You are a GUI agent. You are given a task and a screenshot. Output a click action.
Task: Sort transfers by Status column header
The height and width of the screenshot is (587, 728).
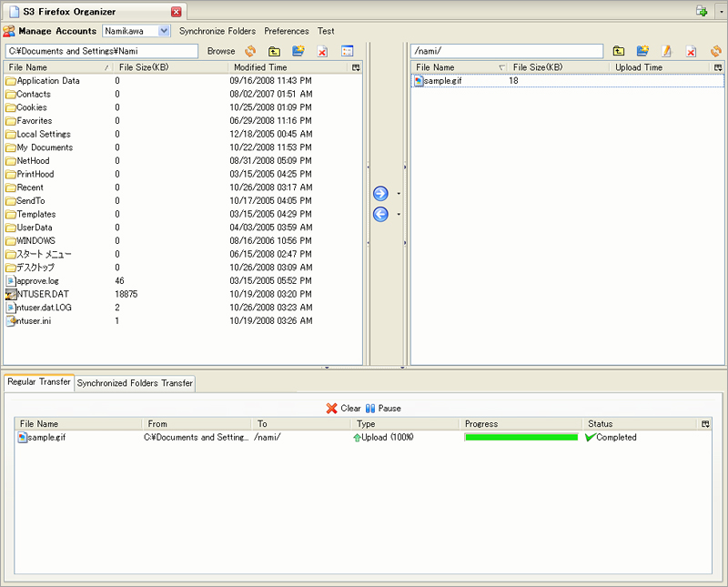point(642,424)
